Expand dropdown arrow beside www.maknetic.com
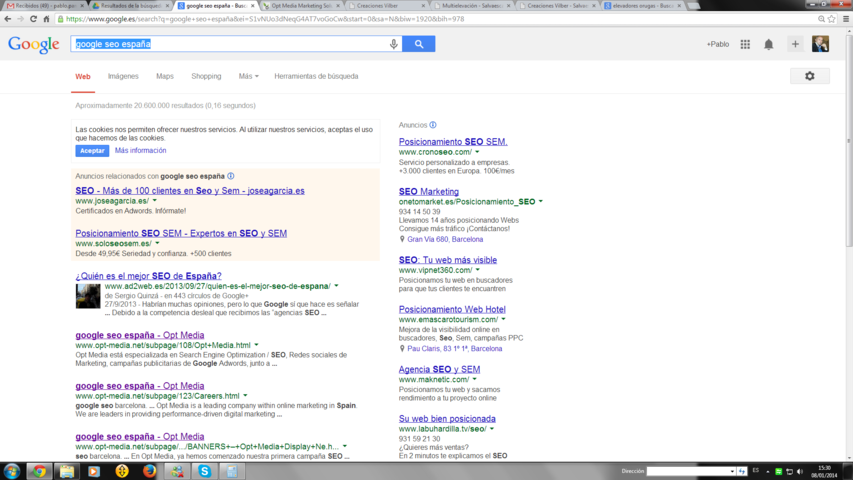Image resolution: width=853 pixels, height=480 pixels. [474, 379]
